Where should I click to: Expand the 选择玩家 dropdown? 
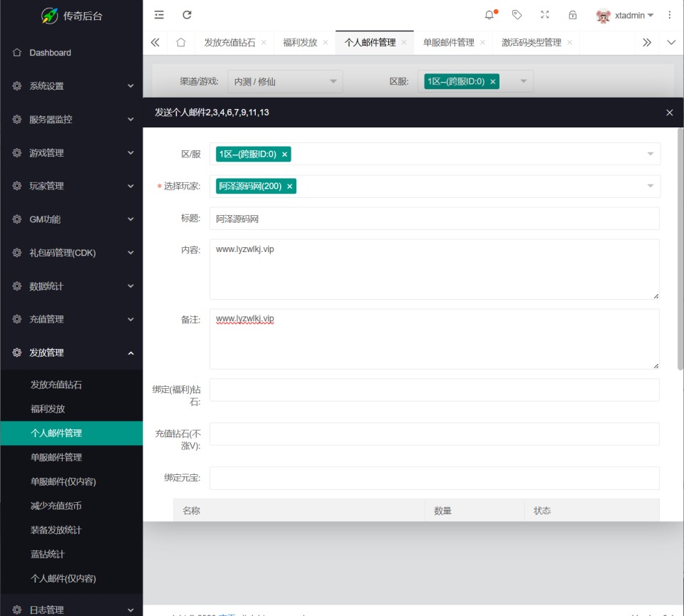[650, 187]
